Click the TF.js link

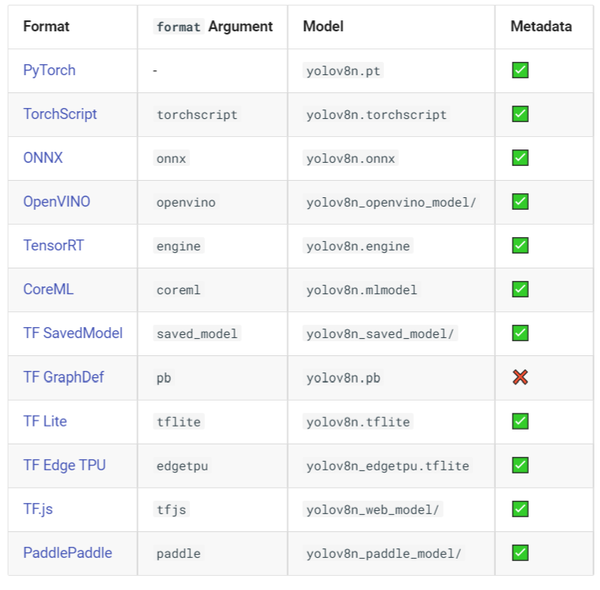[x=38, y=509]
